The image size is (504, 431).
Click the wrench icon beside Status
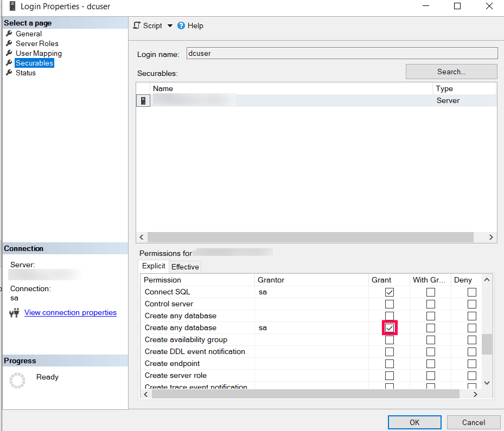(x=9, y=73)
